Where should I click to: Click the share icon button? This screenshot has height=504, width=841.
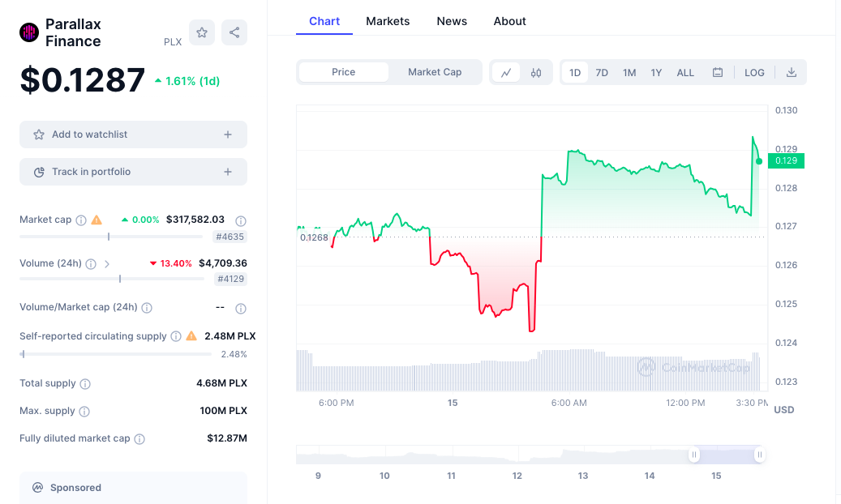click(x=234, y=32)
